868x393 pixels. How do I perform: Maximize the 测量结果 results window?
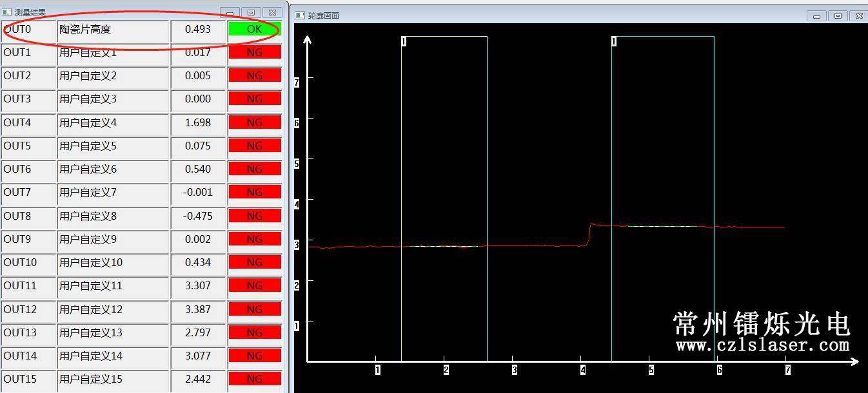252,12
